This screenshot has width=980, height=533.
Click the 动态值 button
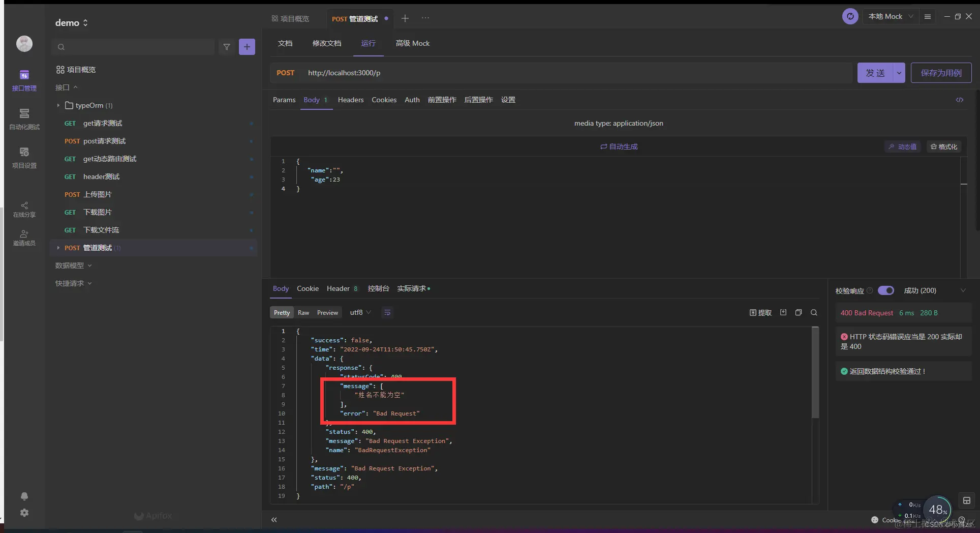tap(903, 146)
